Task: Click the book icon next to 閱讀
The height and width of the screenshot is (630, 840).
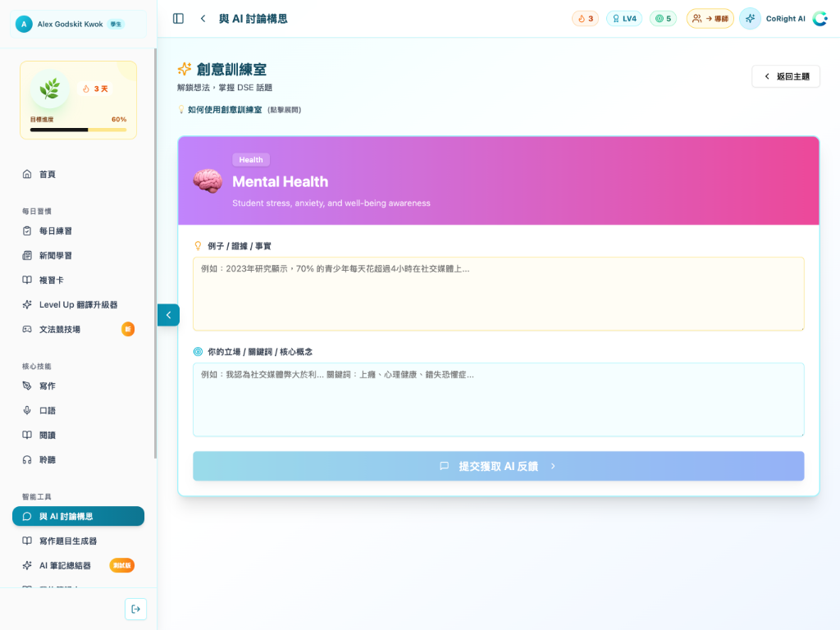Action: click(27, 435)
